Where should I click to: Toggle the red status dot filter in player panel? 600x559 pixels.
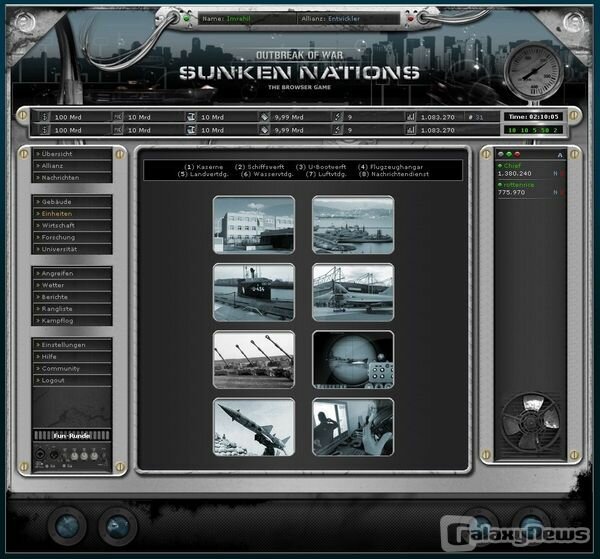click(517, 154)
